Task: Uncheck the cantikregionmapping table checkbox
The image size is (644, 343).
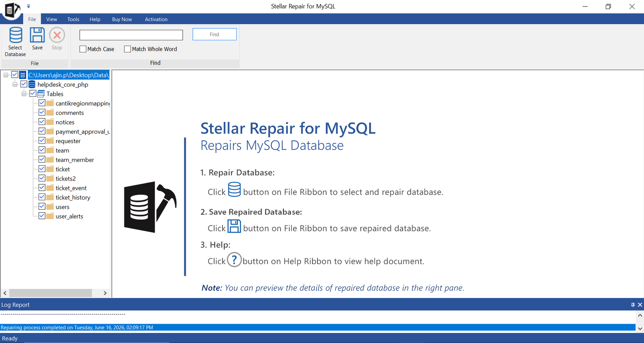Action: pyautogui.click(x=42, y=103)
